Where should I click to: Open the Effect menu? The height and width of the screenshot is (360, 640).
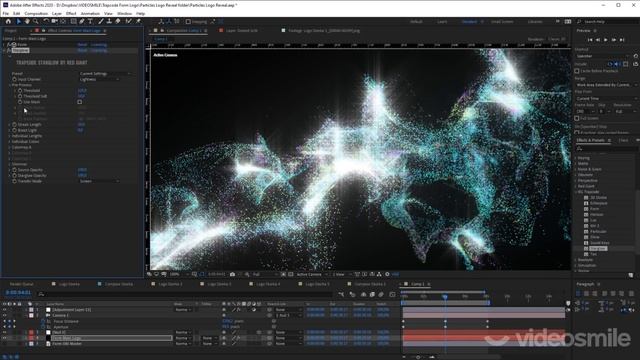click(x=71, y=13)
